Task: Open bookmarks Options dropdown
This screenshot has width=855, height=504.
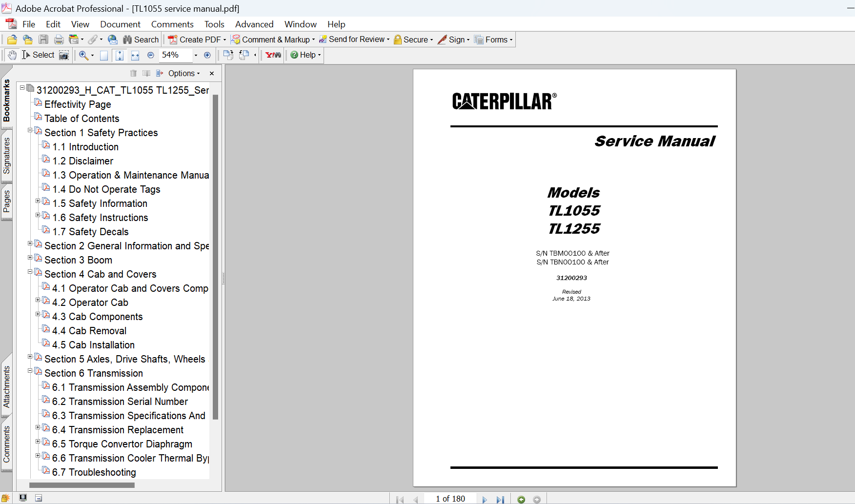Action: 184,73
